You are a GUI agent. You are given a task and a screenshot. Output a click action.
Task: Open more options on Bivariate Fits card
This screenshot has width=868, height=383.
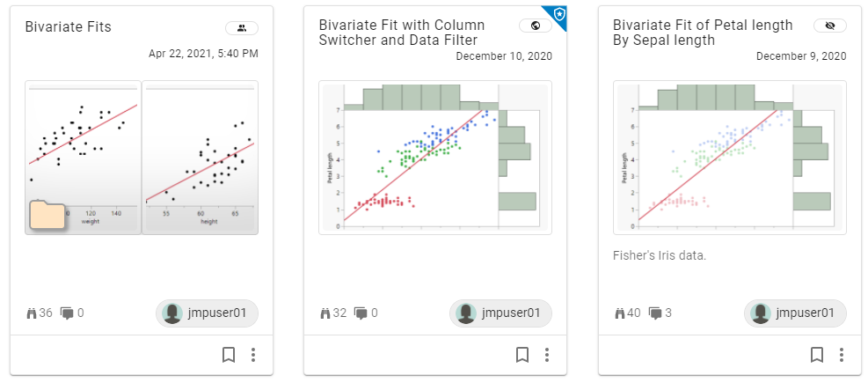click(x=253, y=355)
